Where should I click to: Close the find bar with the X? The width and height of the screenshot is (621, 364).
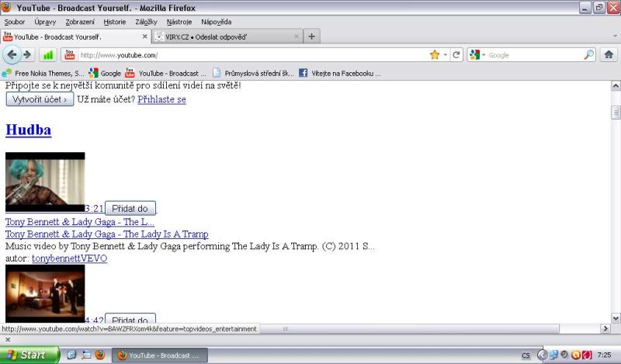coord(8,339)
